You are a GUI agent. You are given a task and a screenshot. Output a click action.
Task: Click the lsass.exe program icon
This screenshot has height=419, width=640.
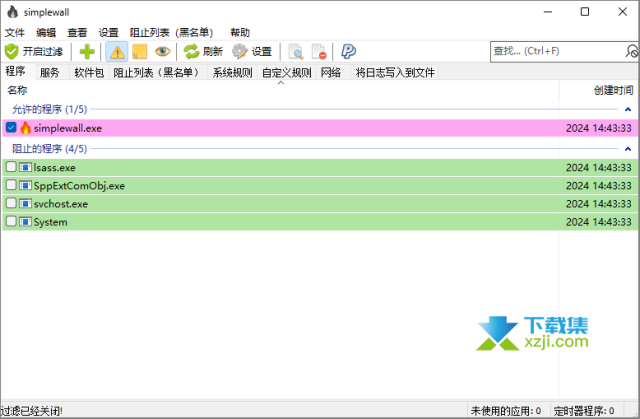[25, 167]
